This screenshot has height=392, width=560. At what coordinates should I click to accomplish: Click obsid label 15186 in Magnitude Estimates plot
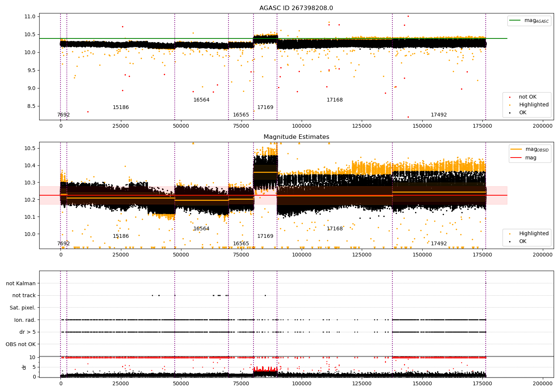[x=121, y=236]
